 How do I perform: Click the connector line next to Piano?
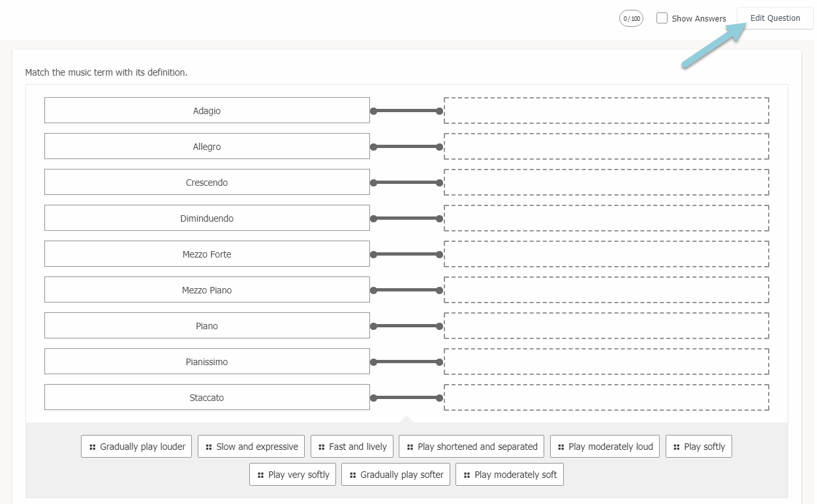click(x=407, y=326)
